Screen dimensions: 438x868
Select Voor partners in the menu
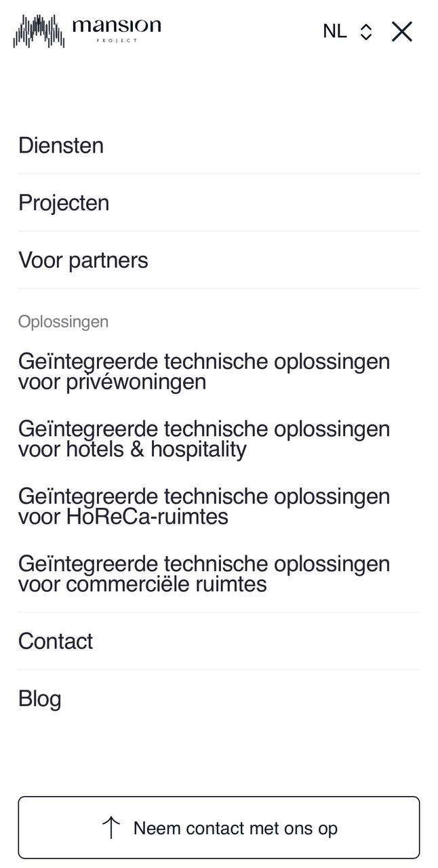(x=83, y=260)
